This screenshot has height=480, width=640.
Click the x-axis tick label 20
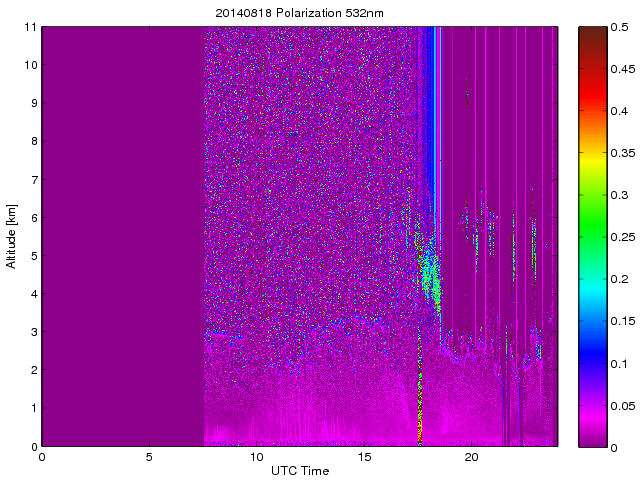point(471,457)
